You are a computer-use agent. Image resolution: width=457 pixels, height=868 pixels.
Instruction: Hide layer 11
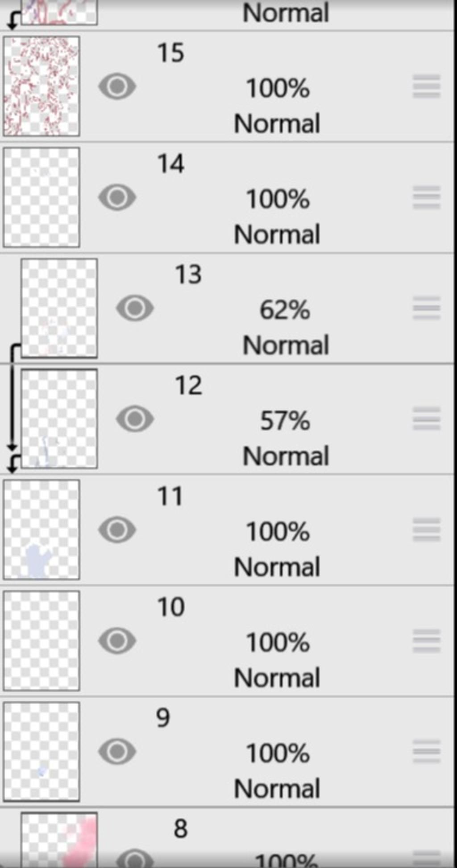(x=117, y=530)
